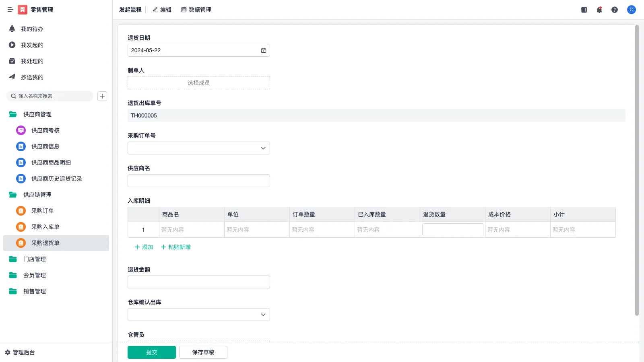Open the user avatar menu
The image size is (644, 362).
point(631,10)
